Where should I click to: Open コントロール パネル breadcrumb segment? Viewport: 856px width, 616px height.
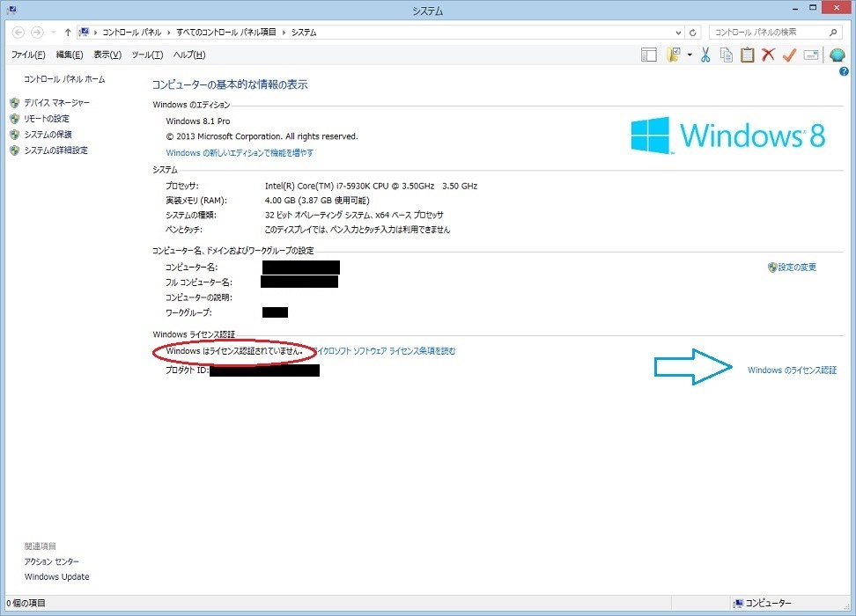[131, 33]
